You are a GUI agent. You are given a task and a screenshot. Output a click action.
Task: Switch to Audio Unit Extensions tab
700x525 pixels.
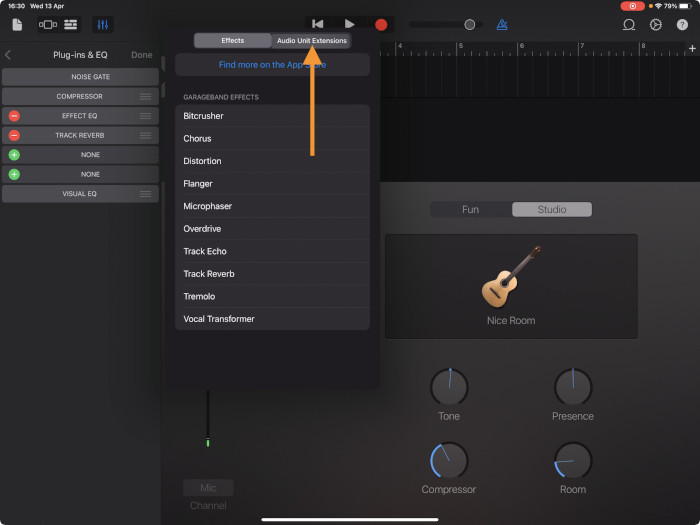[x=312, y=41]
